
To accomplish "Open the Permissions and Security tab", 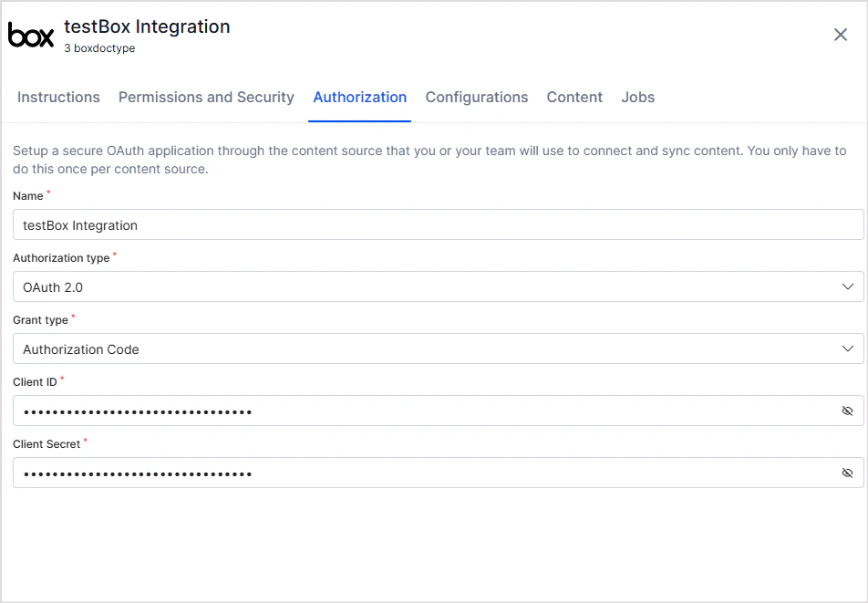I will coord(205,98).
